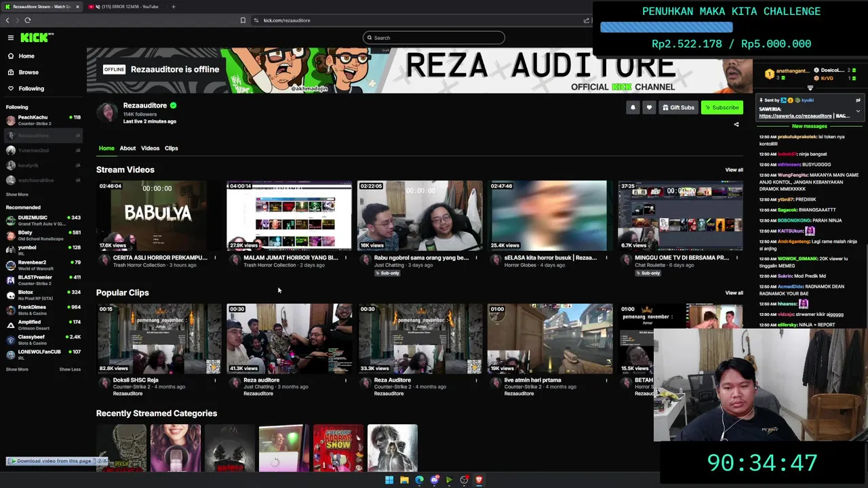Screen dimensions: 868x488
Task: Open a new browser tab with plus
Action: point(173,7)
